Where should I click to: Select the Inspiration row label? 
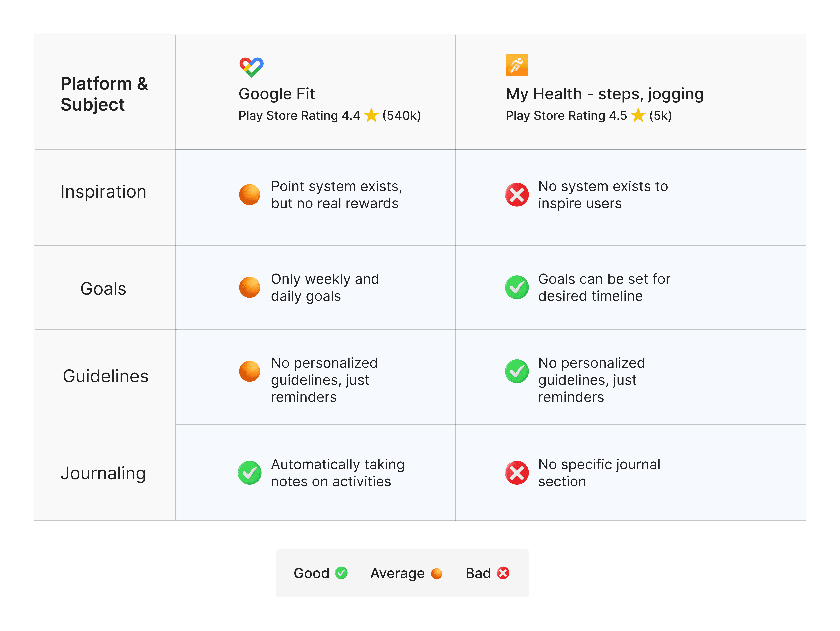coord(103,192)
